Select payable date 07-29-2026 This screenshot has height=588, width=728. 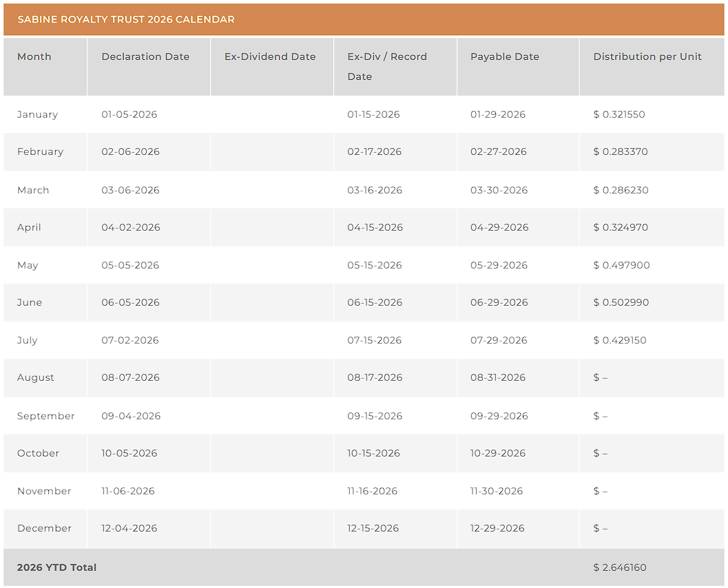499,340
